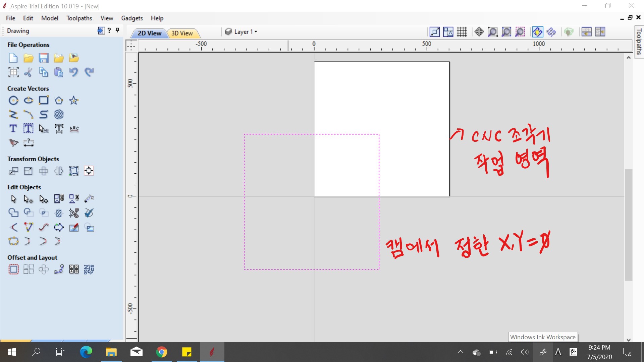Open the Offset Vectors tool
The width and height of the screenshot is (644, 362).
(13, 269)
